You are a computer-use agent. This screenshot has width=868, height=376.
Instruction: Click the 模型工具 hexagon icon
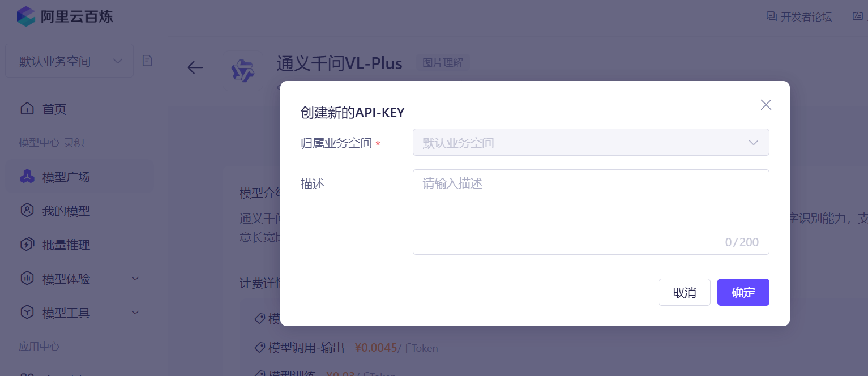click(x=27, y=313)
